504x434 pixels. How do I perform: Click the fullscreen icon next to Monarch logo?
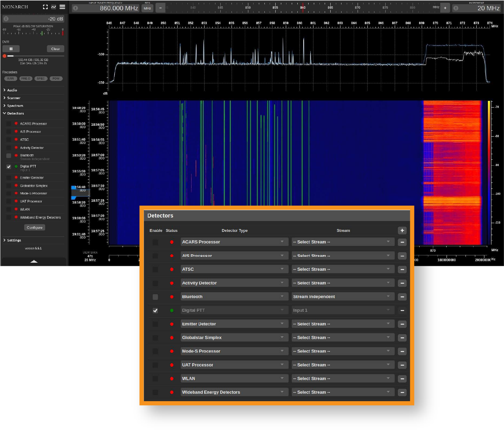tap(45, 7)
